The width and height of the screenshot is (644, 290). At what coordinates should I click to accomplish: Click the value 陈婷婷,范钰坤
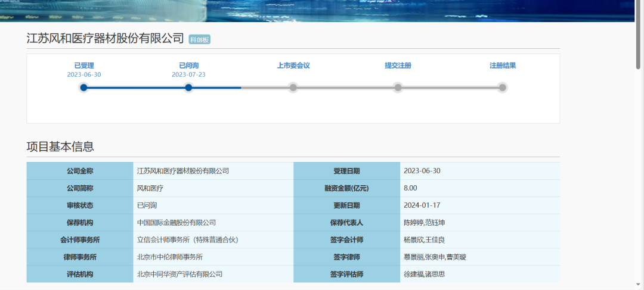click(425, 223)
